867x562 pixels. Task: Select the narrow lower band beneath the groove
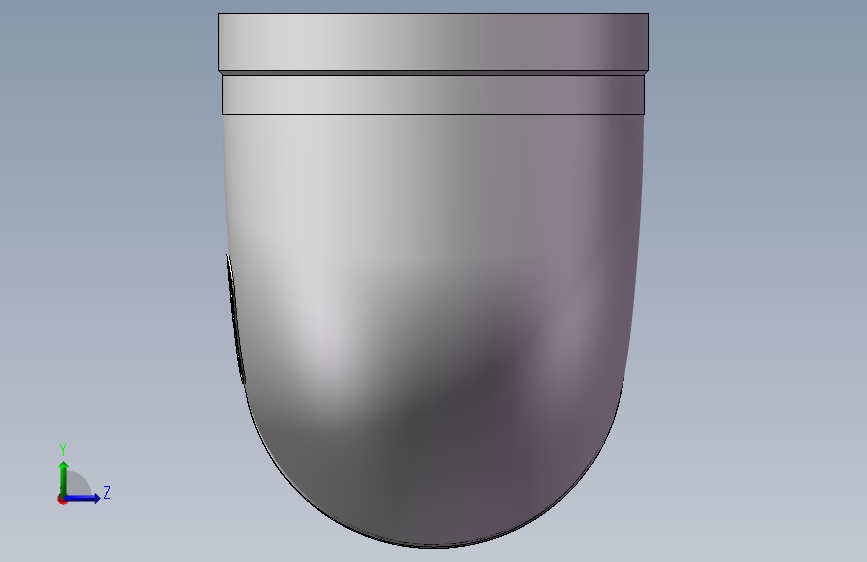click(434, 95)
